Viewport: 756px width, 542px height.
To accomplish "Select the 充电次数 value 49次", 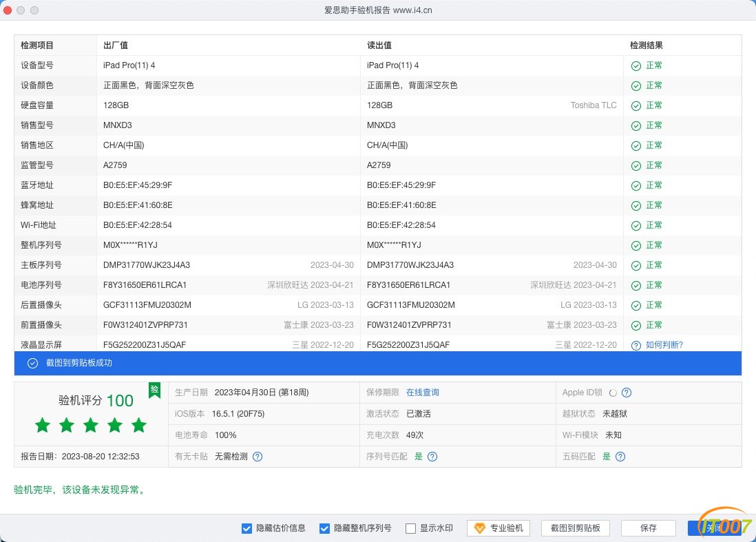I will click(414, 435).
